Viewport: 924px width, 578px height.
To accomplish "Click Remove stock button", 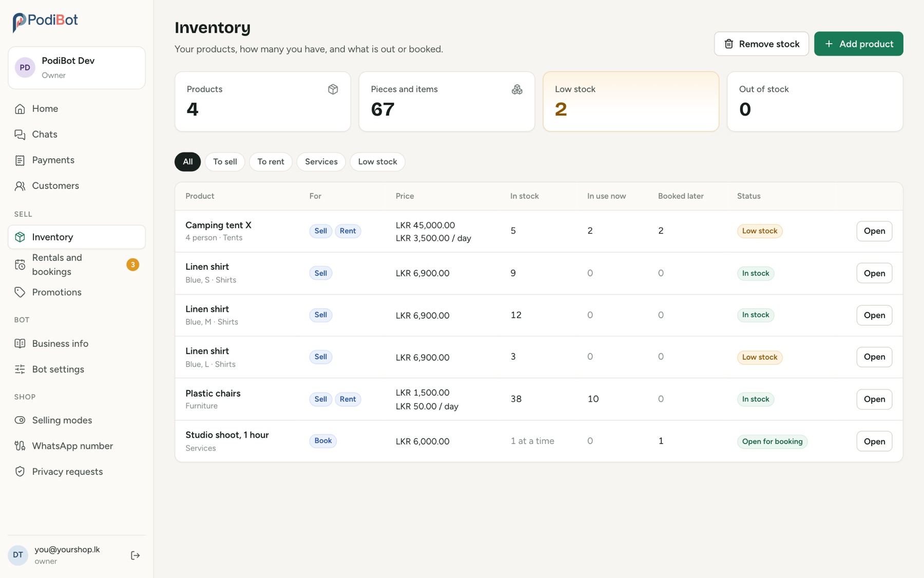I will point(761,44).
